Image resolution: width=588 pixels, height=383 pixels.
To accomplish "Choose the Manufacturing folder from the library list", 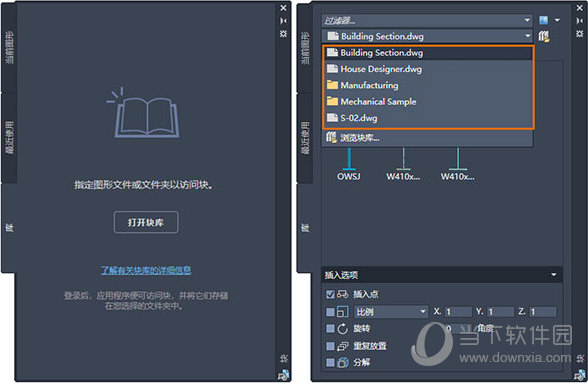I will 428,85.
